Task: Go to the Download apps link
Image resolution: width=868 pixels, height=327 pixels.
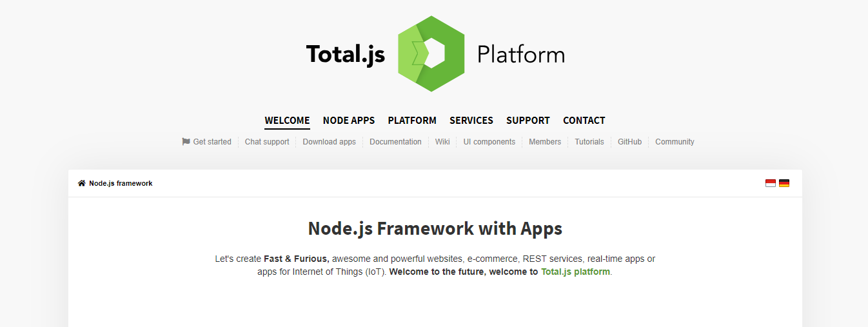Action: coord(330,142)
